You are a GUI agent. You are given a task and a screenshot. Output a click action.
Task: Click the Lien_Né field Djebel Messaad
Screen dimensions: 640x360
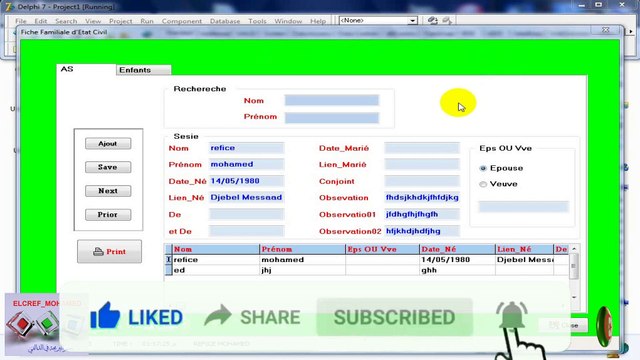(246, 198)
